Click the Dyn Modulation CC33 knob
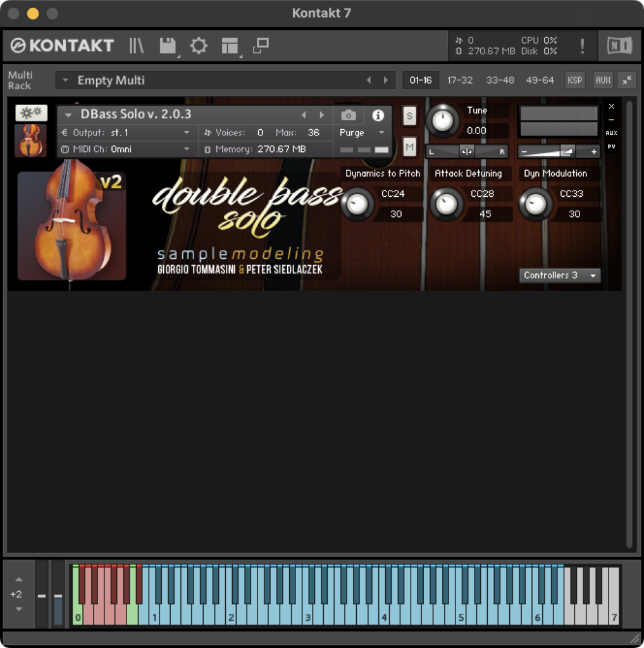Image resolution: width=644 pixels, height=648 pixels. click(535, 204)
